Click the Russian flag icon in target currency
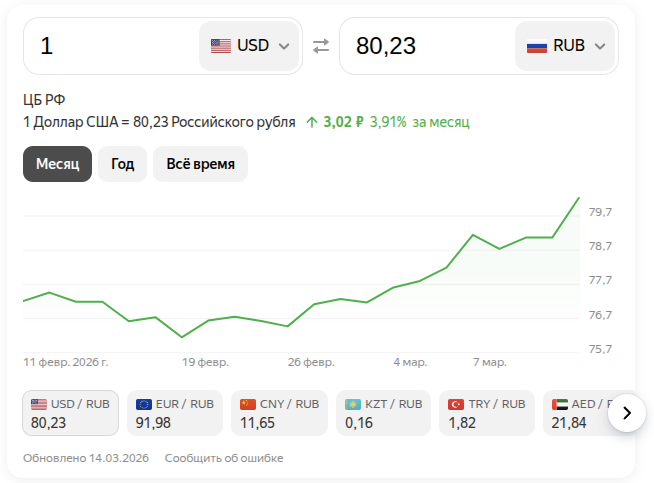The width and height of the screenshot is (654, 483). click(x=537, y=46)
